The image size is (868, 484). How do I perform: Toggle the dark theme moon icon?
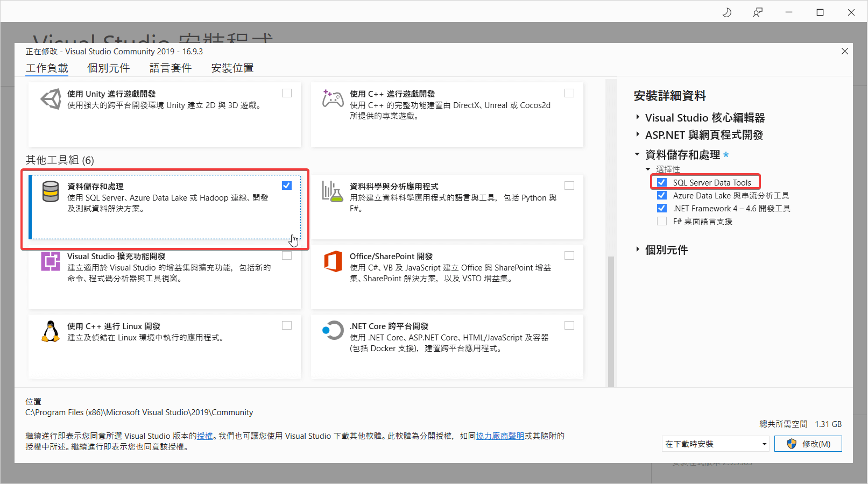click(726, 12)
